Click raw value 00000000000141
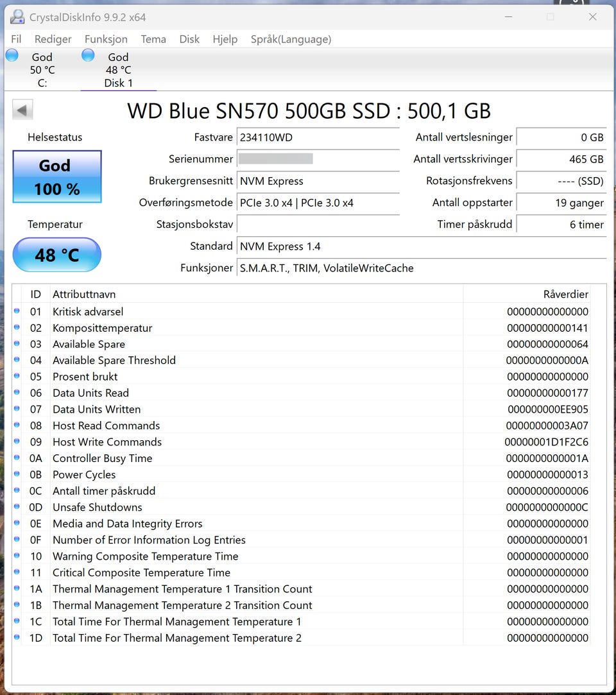The width and height of the screenshot is (616, 695). coord(547,328)
